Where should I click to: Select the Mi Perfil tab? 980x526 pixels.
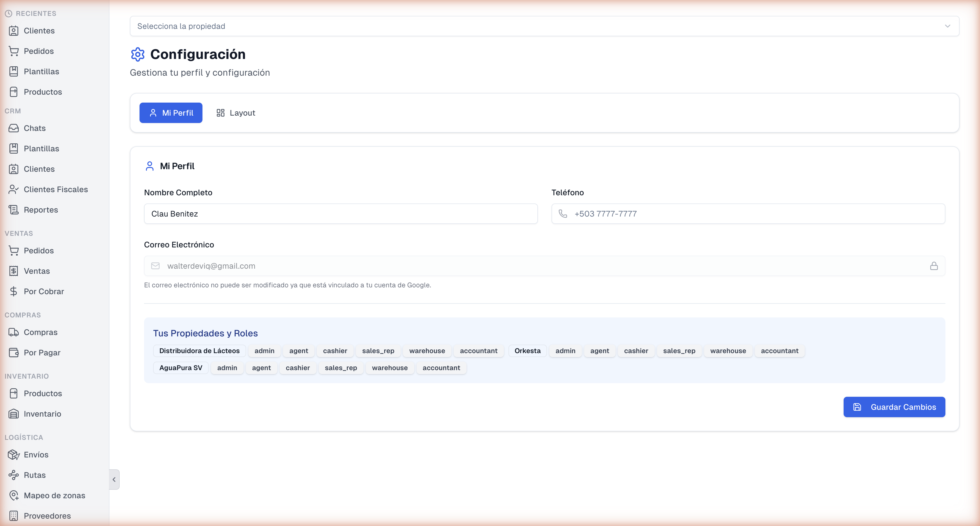click(x=171, y=113)
